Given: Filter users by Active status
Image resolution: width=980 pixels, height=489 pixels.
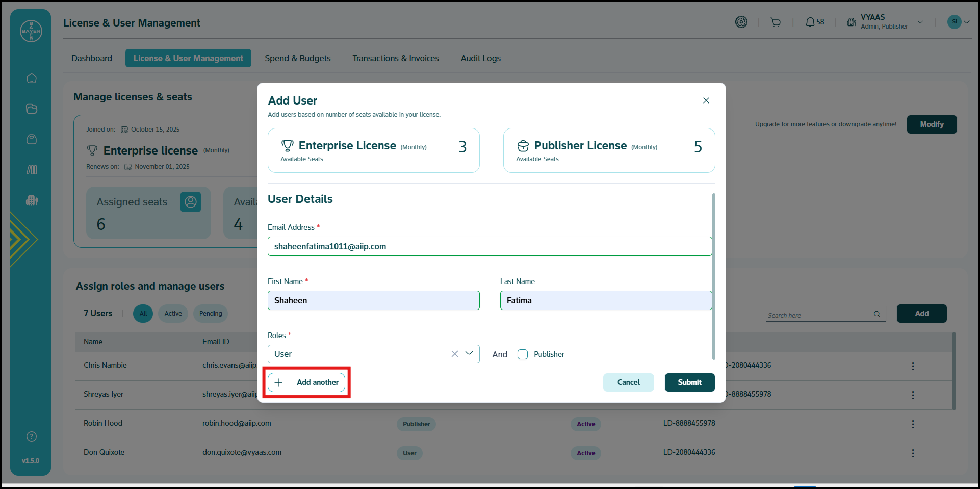Looking at the screenshot, I should click(173, 314).
